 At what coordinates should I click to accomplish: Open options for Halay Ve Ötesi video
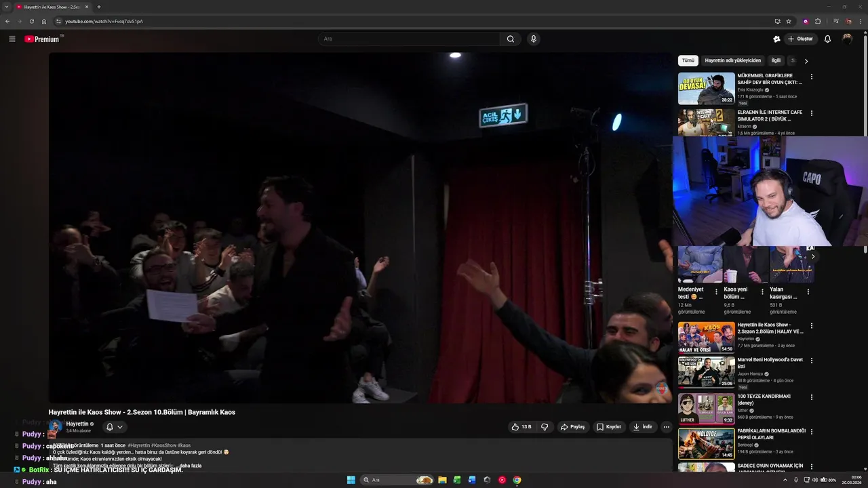coord(811,326)
